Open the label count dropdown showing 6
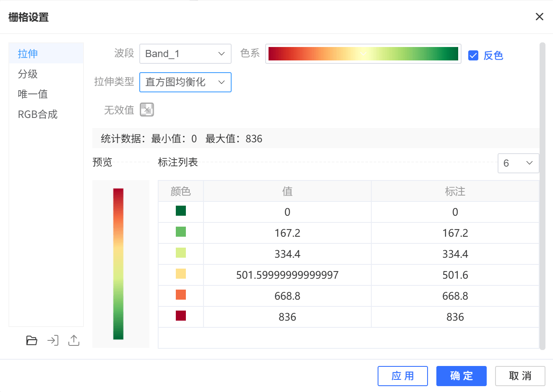The height and width of the screenshot is (392, 553). pyautogui.click(x=518, y=163)
